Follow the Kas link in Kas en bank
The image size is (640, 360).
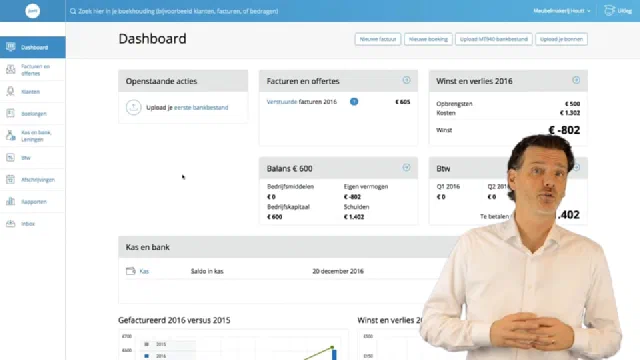pyautogui.click(x=144, y=271)
